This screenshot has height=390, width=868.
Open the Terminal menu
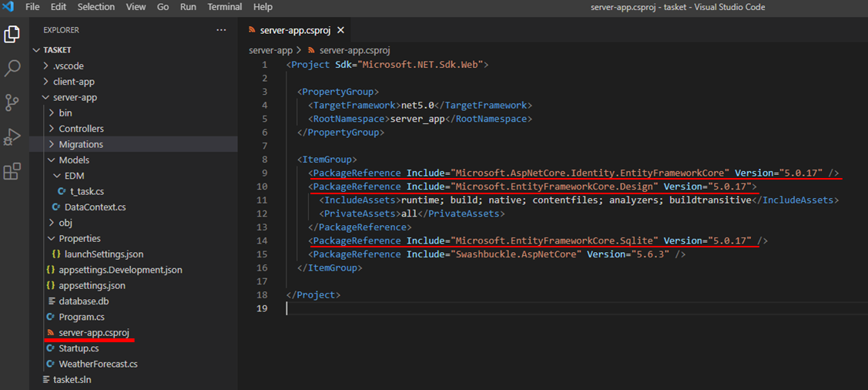pyautogui.click(x=225, y=7)
